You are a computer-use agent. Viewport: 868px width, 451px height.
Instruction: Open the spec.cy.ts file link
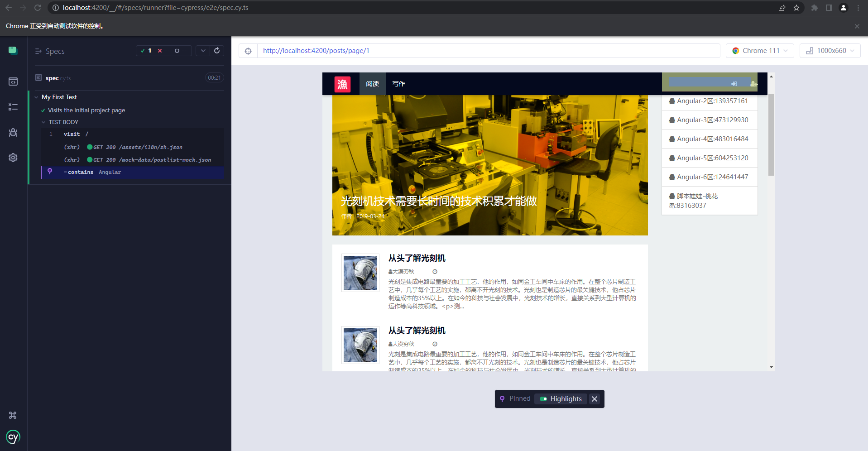click(x=58, y=78)
